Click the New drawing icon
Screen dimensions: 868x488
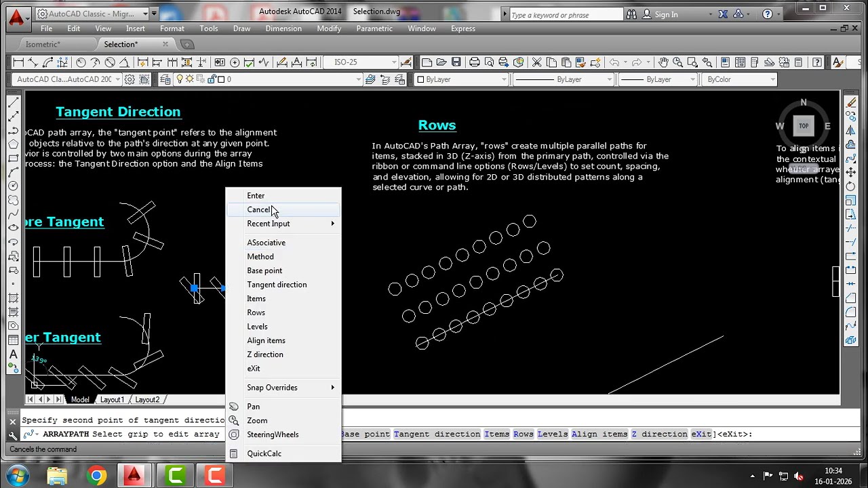click(x=427, y=62)
